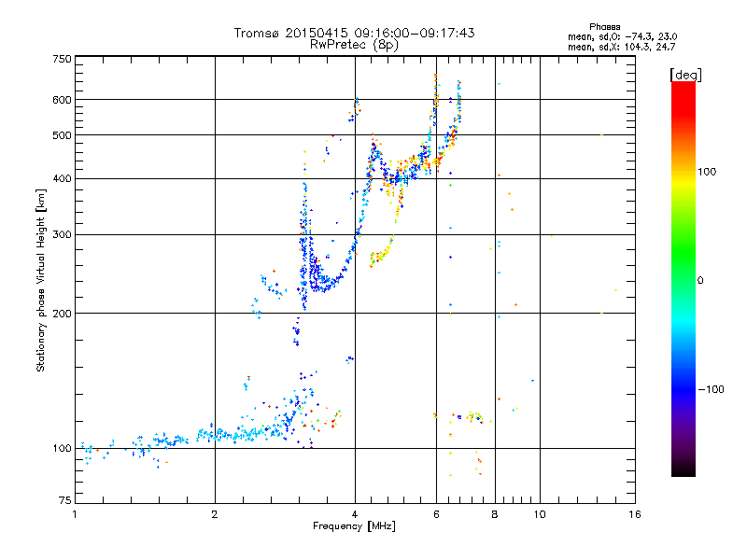Click the 'RwPretec (8p)' subtitle
The height and width of the screenshot is (560, 747).
[354, 45]
